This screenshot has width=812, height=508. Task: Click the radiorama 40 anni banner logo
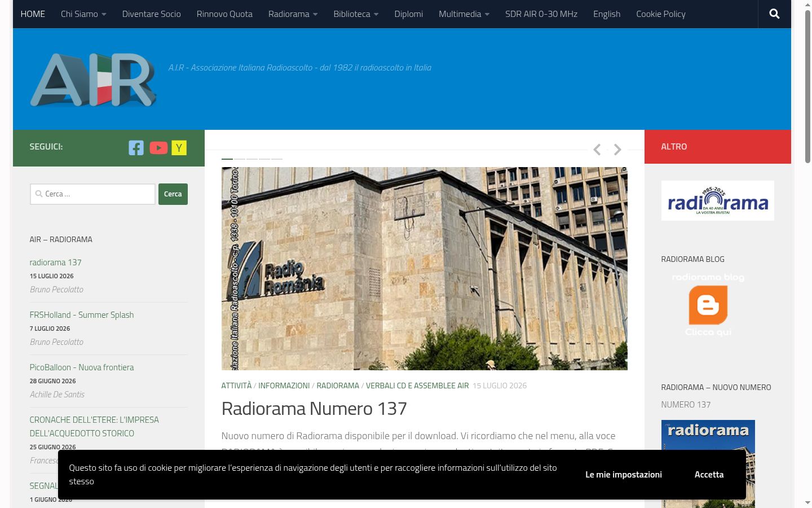click(717, 200)
